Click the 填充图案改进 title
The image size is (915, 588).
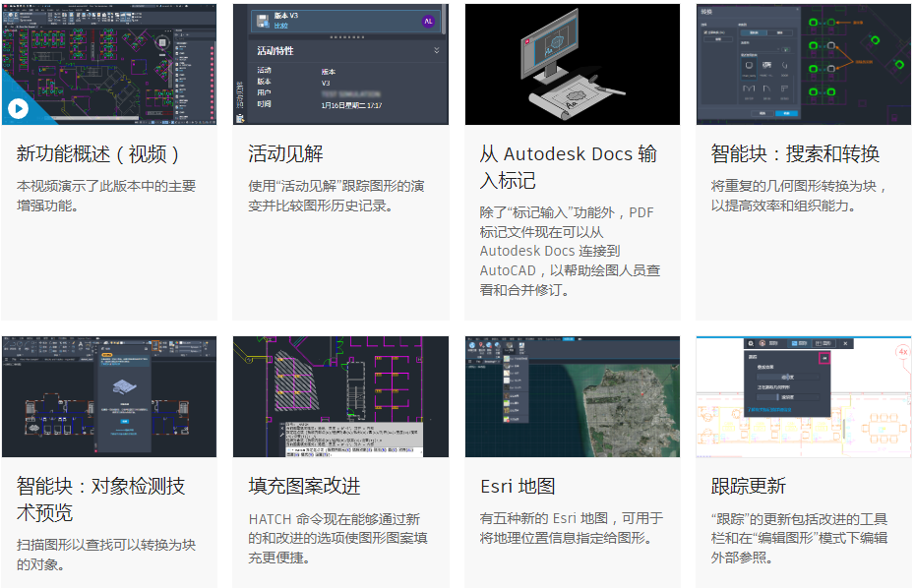coord(304,486)
